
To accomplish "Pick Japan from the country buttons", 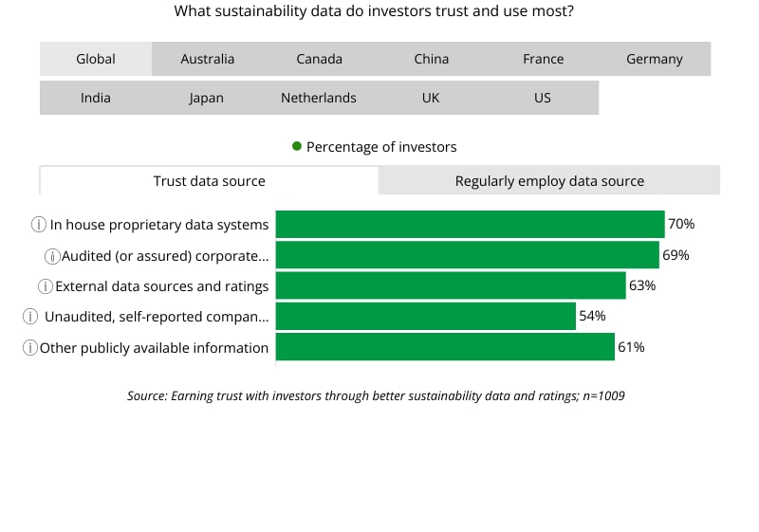I will (207, 98).
